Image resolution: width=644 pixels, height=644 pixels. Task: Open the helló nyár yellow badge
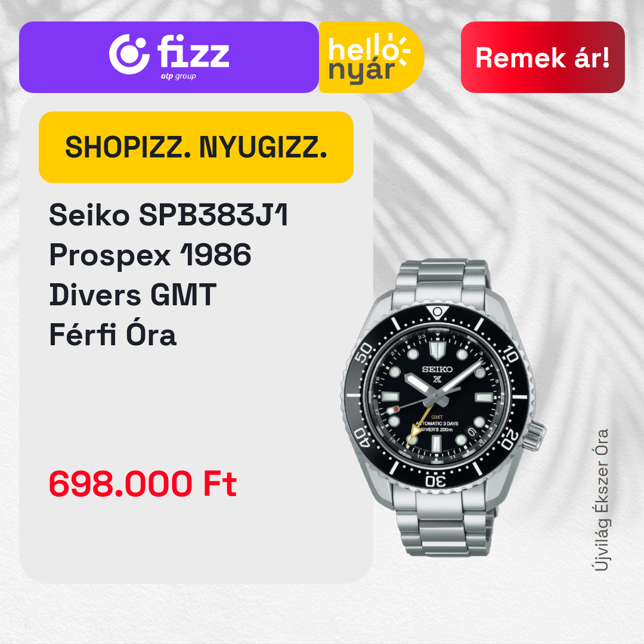[371, 57]
